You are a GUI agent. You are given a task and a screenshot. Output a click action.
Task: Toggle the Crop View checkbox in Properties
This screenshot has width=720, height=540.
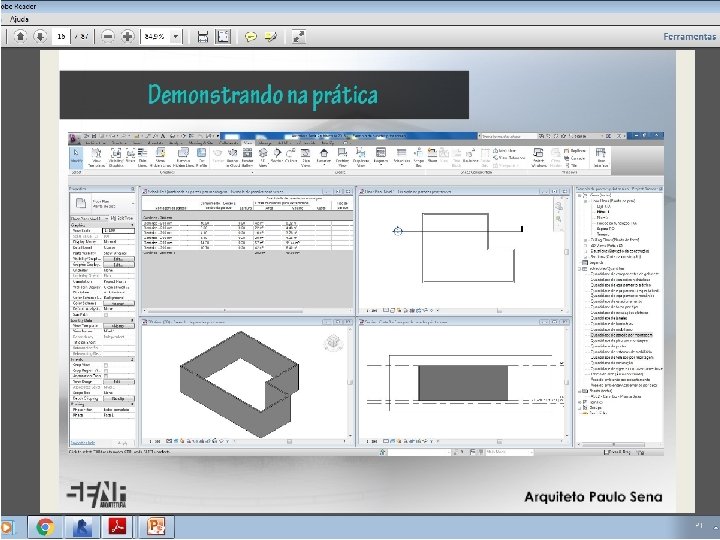point(106,366)
